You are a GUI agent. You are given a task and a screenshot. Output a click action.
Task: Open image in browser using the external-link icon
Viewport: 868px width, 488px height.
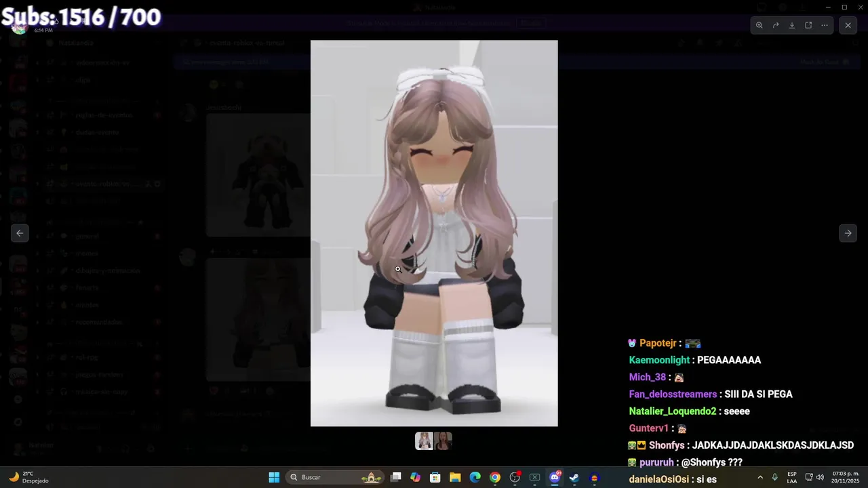(x=808, y=25)
